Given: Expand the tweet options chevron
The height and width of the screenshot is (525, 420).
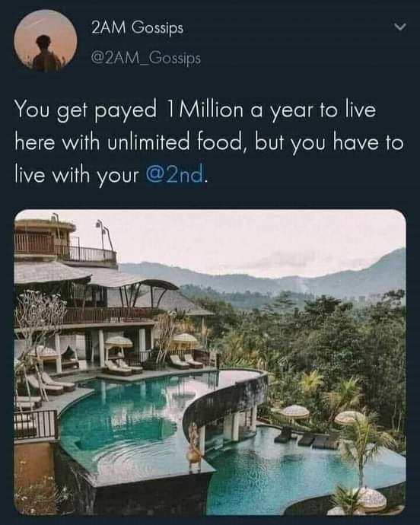Looking at the screenshot, I should (x=400, y=27).
